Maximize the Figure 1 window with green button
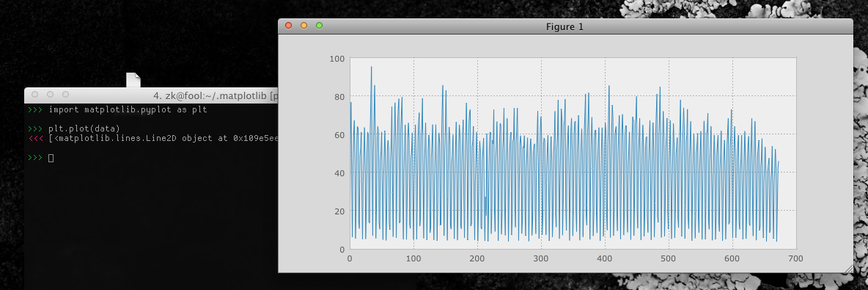 coord(319,26)
